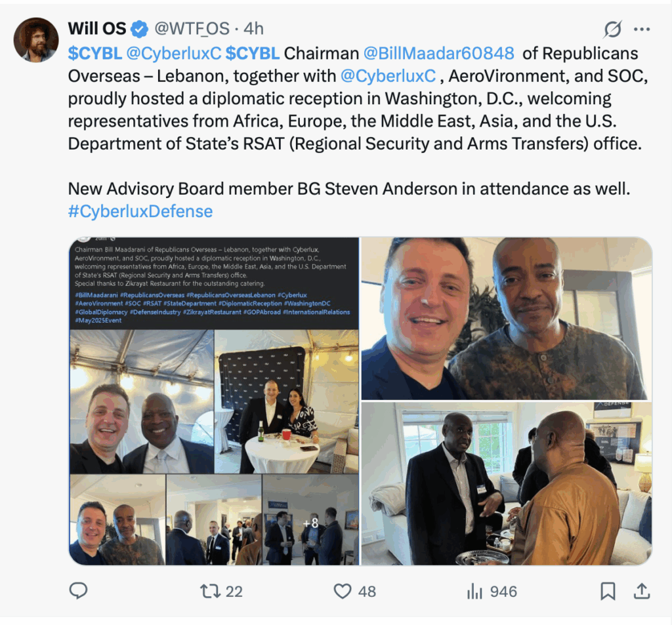672x625 pixels.
Task: Click the first $CYBL cashtag
Action: coord(94,54)
